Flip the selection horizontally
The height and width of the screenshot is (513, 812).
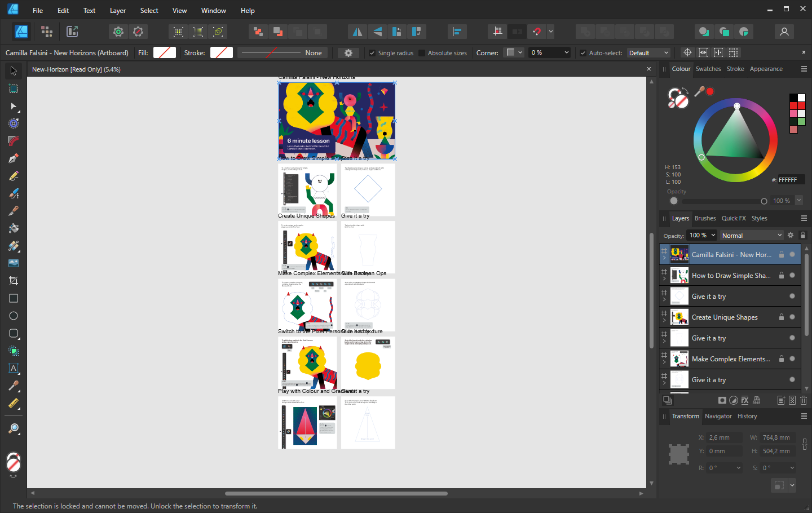[357, 32]
